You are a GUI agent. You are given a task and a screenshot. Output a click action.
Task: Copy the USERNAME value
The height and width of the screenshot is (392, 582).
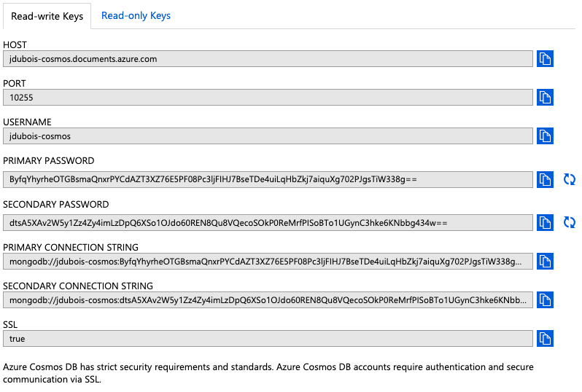click(545, 136)
